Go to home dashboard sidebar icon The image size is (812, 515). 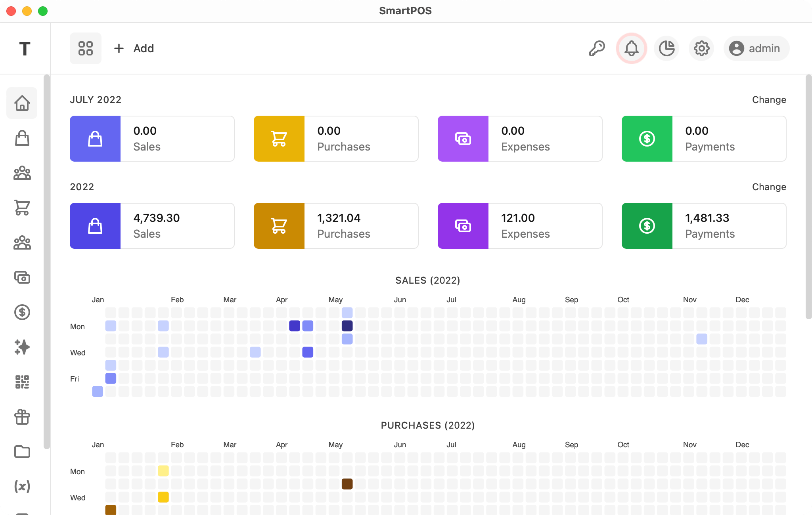tap(22, 103)
